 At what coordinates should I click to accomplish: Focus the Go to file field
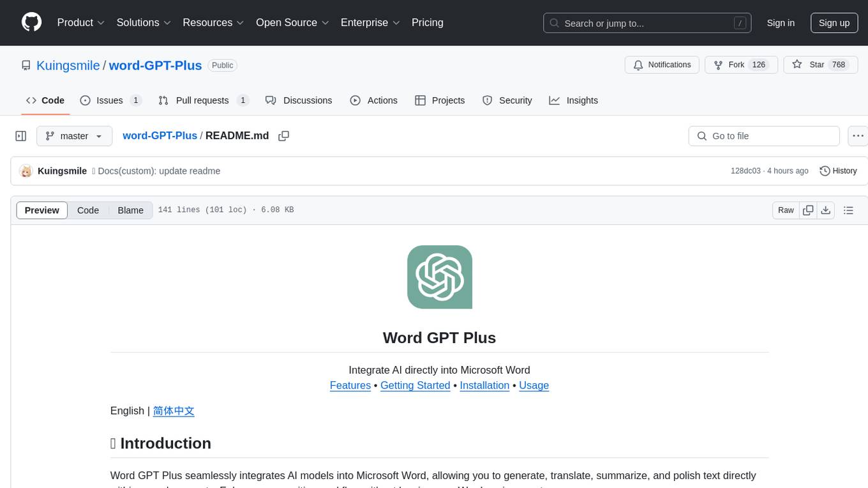coord(764,136)
